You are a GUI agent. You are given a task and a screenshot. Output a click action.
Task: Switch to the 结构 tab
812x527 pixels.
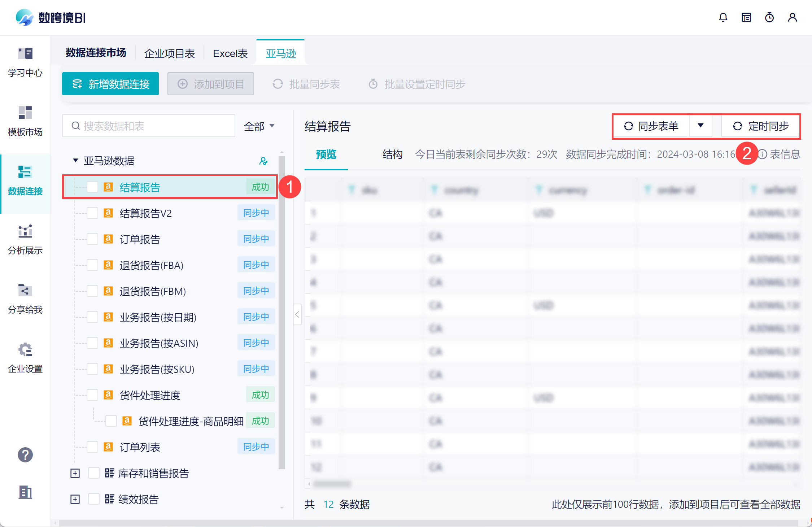(392, 154)
